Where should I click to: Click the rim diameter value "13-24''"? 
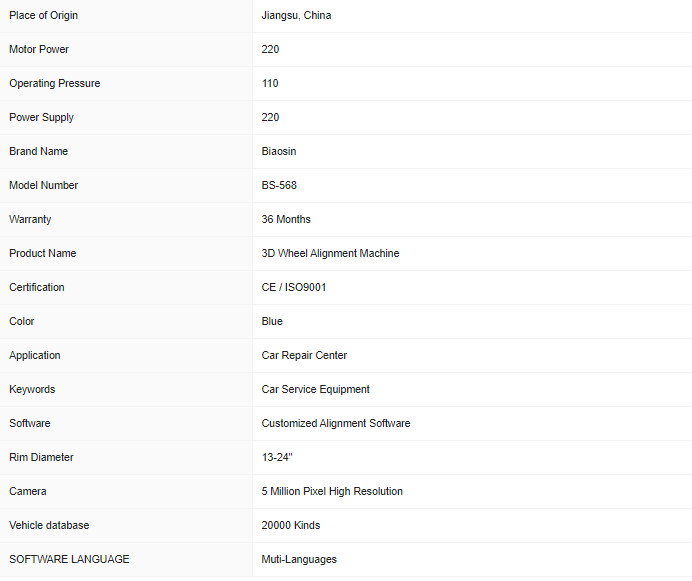[277, 457]
